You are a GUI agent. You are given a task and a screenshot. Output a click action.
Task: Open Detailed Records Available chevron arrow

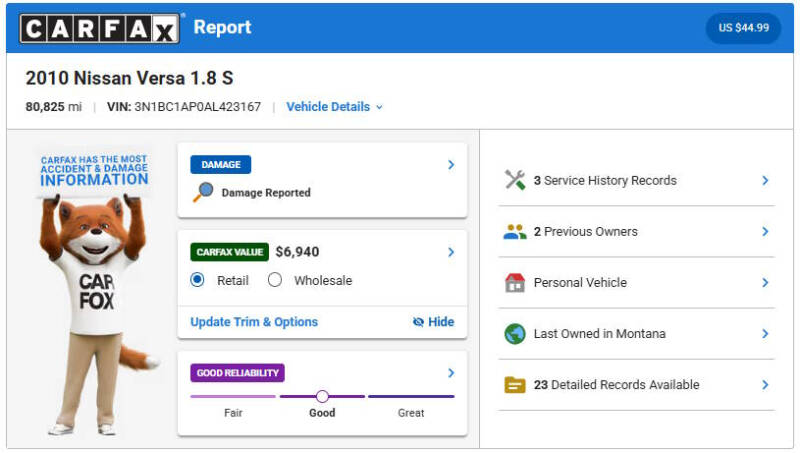pyautogui.click(x=765, y=385)
